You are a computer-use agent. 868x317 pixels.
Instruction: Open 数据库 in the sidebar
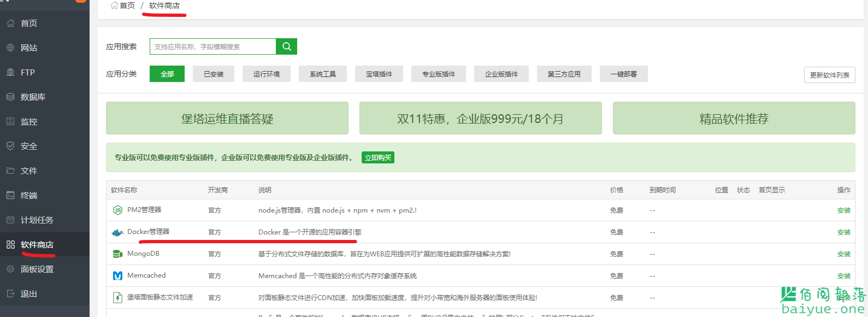click(33, 97)
